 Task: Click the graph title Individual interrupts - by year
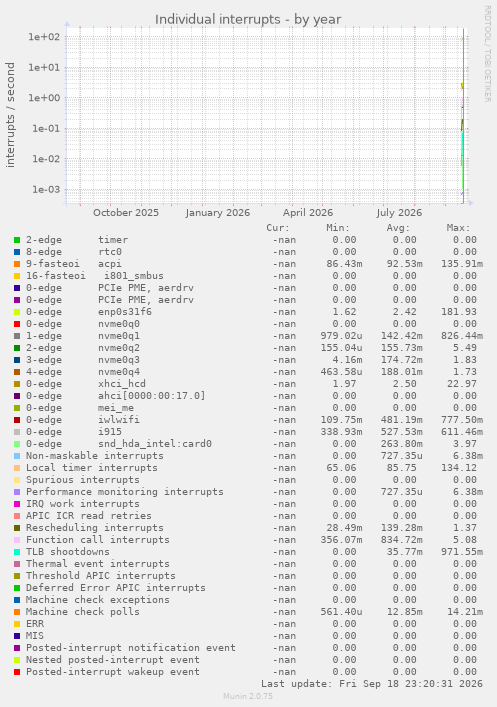[248, 19]
